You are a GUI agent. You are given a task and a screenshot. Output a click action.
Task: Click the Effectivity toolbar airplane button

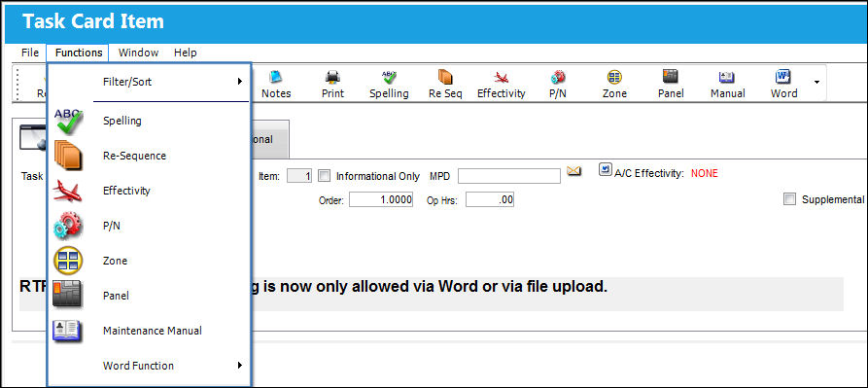501,85
